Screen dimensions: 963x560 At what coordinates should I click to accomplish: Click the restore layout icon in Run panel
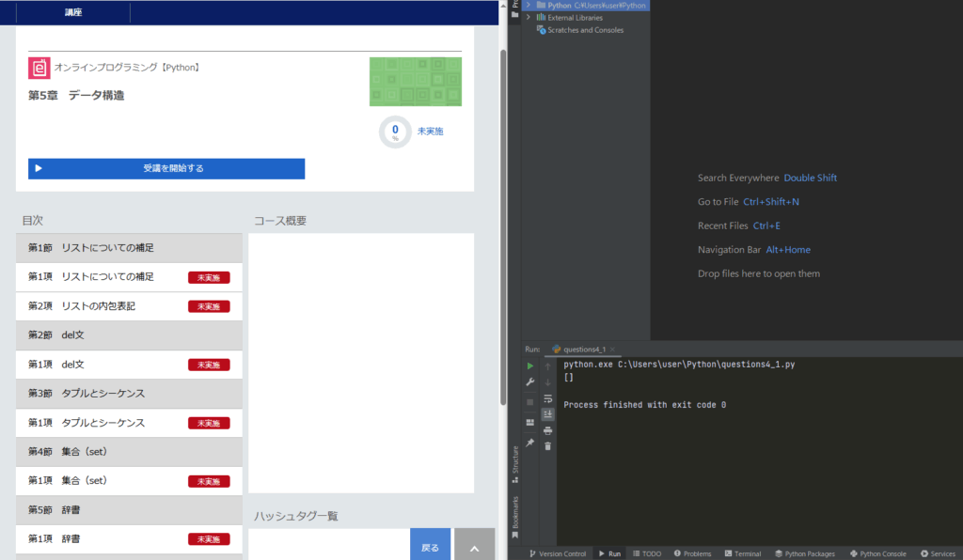(530, 422)
